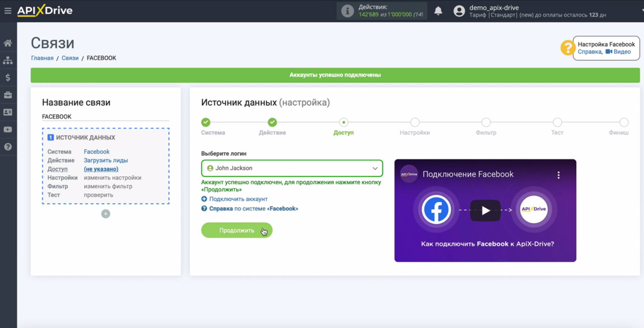Click the ИСТОЧНИК ДАННЫХ block header
The height and width of the screenshot is (328, 644).
(85, 137)
